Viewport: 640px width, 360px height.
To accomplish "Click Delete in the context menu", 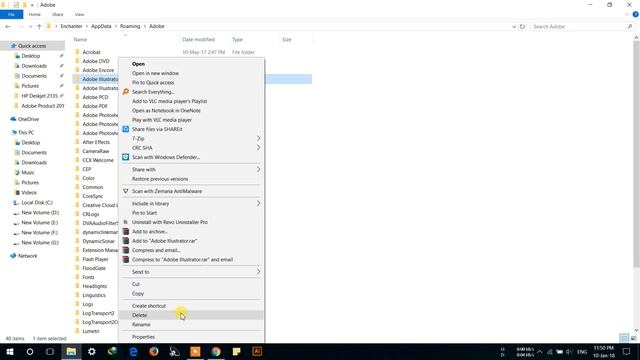I will click(192, 316).
